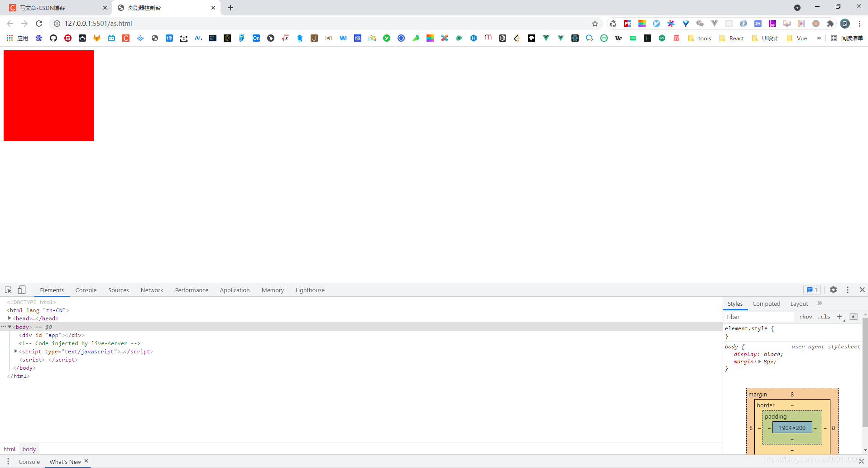The height and width of the screenshot is (468, 868).
Task: Go back to previous page
Action: pos(10,24)
